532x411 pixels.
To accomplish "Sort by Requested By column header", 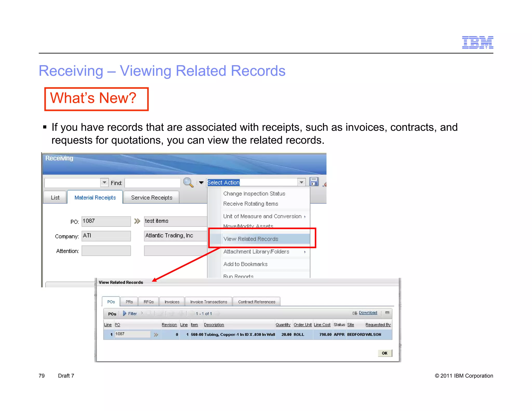I will point(378,325).
